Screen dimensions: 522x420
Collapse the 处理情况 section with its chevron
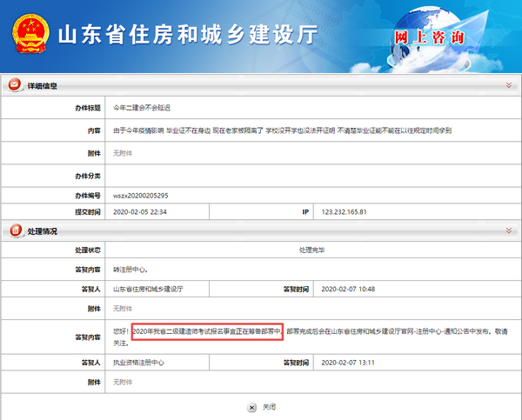508,230
